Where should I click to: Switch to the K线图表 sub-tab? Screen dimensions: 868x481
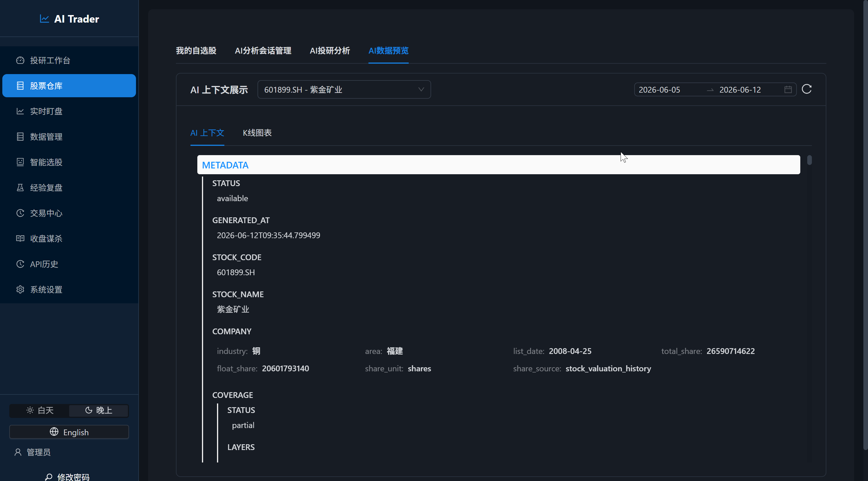tap(257, 133)
